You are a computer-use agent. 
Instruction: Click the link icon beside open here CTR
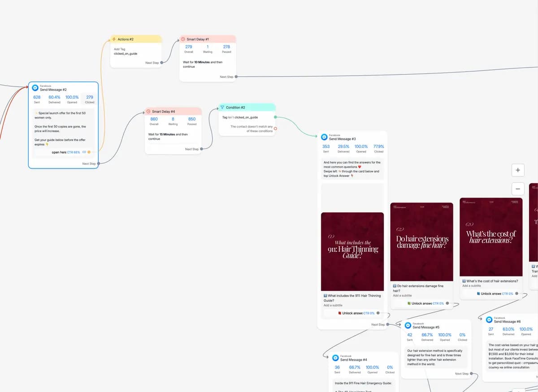(x=84, y=152)
